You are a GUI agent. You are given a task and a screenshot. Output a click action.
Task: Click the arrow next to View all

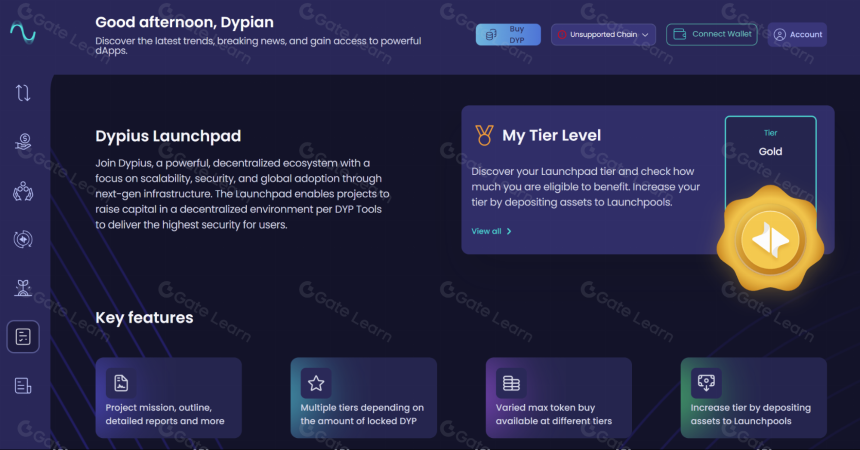click(509, 231)
